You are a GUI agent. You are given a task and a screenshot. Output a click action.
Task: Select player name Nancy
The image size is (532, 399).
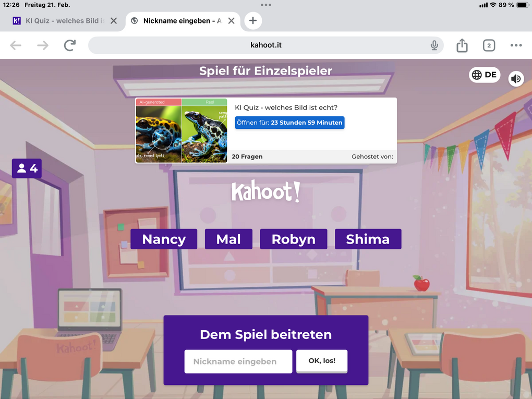164,239
